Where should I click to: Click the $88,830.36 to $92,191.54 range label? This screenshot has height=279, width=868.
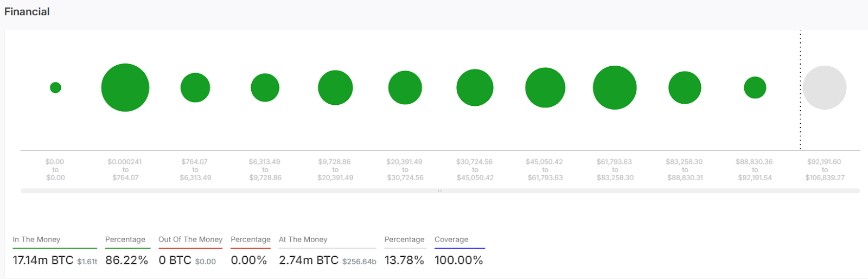point(755,169)
